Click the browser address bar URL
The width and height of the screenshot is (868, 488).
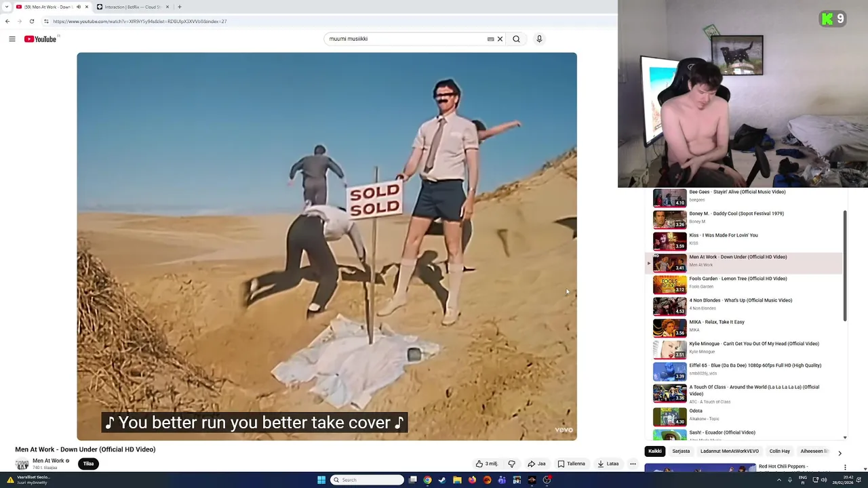140,21
